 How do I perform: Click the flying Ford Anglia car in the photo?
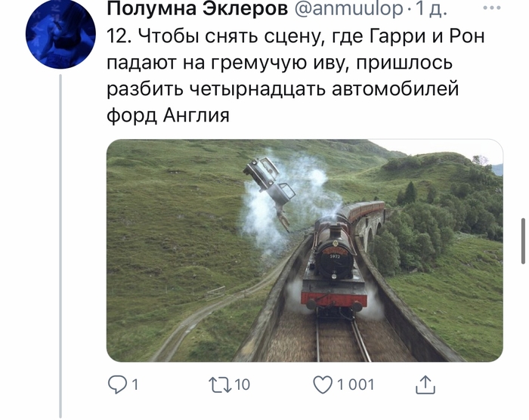[271, 187]
